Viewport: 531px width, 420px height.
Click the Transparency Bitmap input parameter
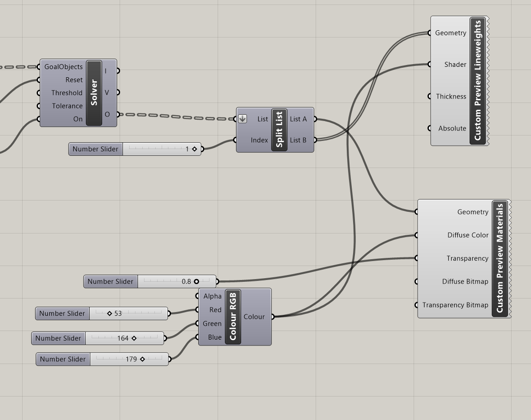pos(455,305)
